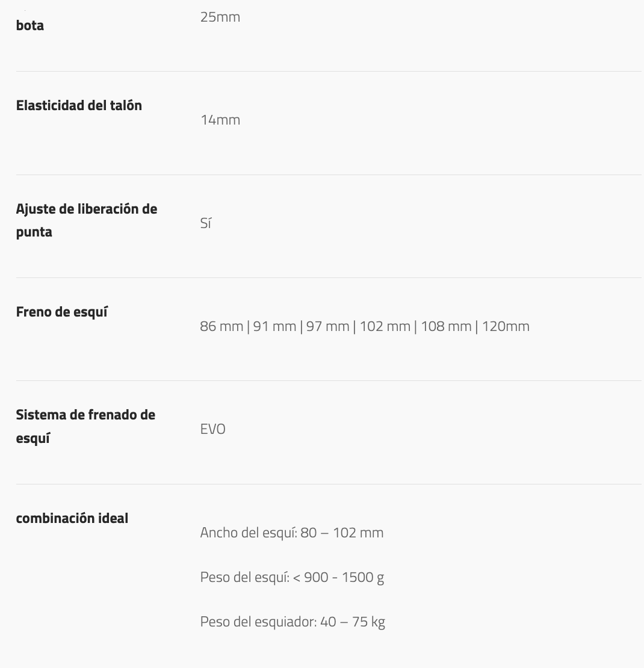Select the 97 mm brake width
This screenshot has width=644, height=668.
327,326
